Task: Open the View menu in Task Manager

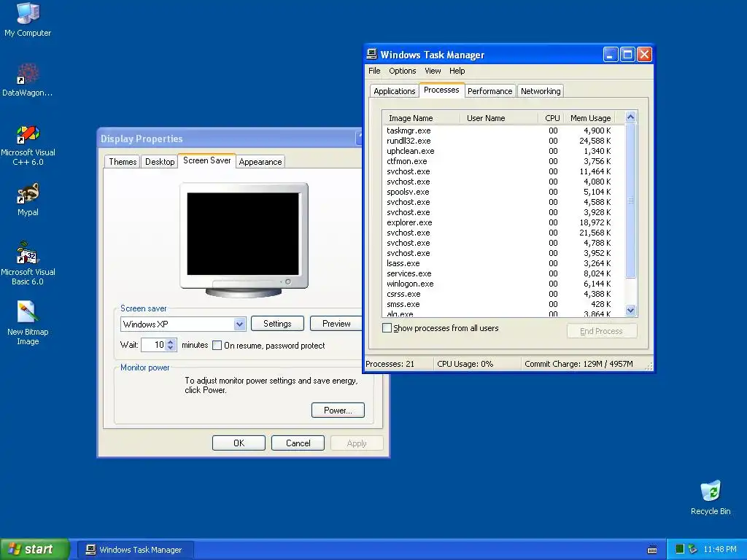Action: (x=433, y=71)
